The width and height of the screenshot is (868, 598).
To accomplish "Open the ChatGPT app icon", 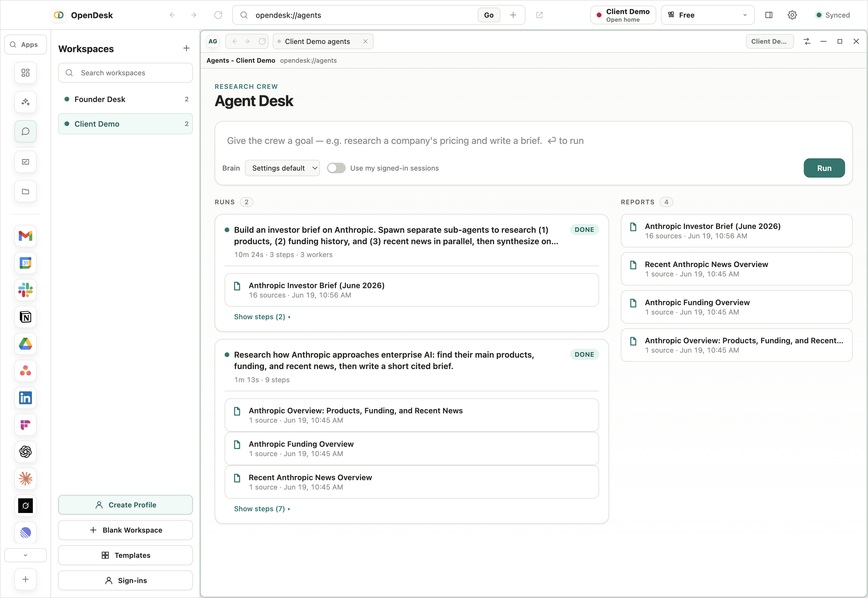I will pos(26,451).
